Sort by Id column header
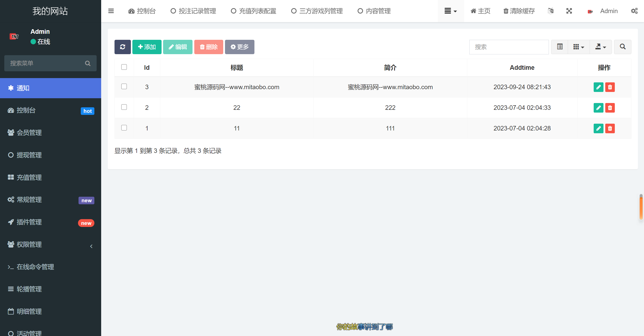This screenshot has height=336, width=644. (147, 68)
